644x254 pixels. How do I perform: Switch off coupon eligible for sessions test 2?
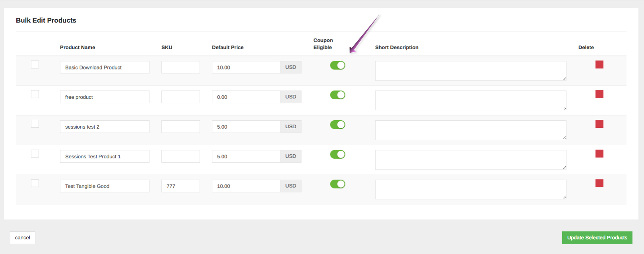pos(338,125)
